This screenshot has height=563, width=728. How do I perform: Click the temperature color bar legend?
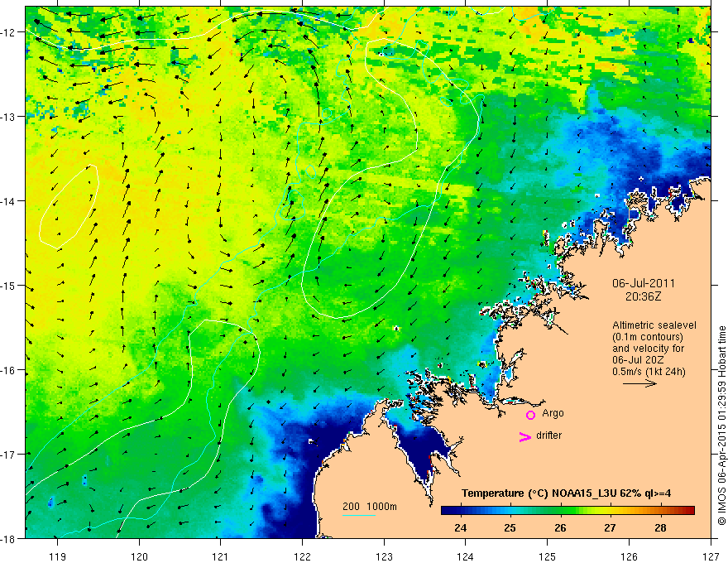[x=568, y=510]
